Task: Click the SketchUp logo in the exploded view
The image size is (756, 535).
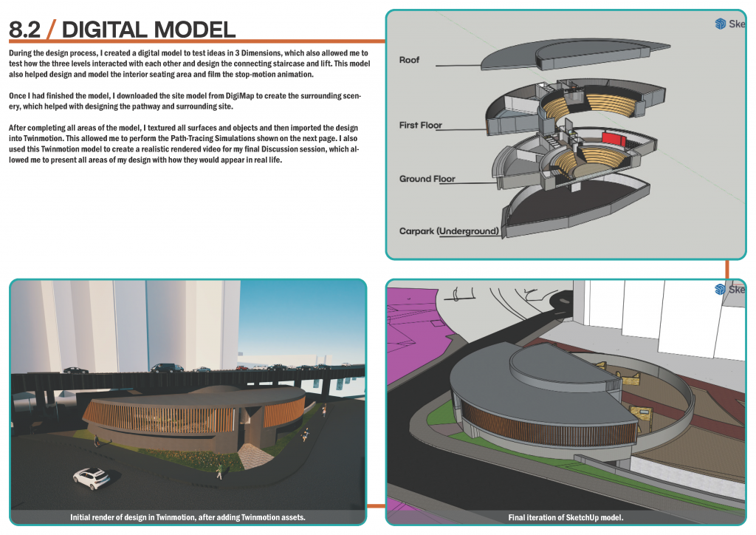Action: click(x=721, y=24)
